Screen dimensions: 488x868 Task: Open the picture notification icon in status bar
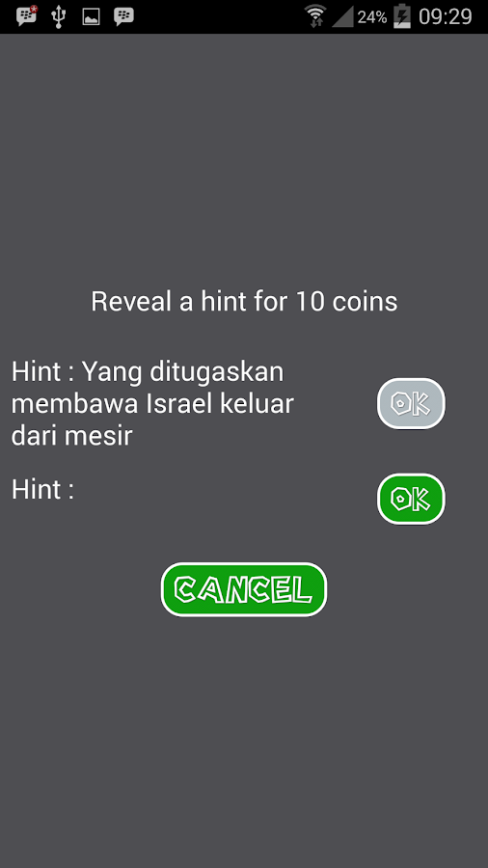pos(91,16)
